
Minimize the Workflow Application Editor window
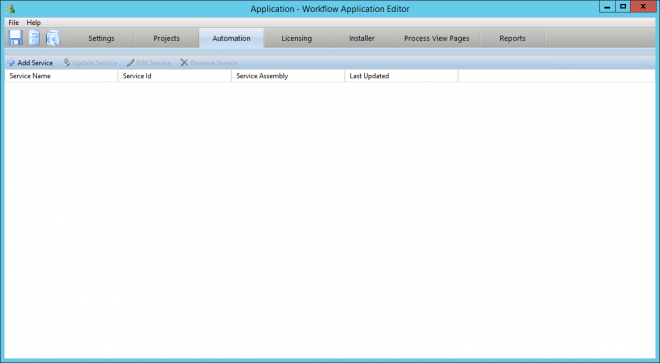[607, 7]
